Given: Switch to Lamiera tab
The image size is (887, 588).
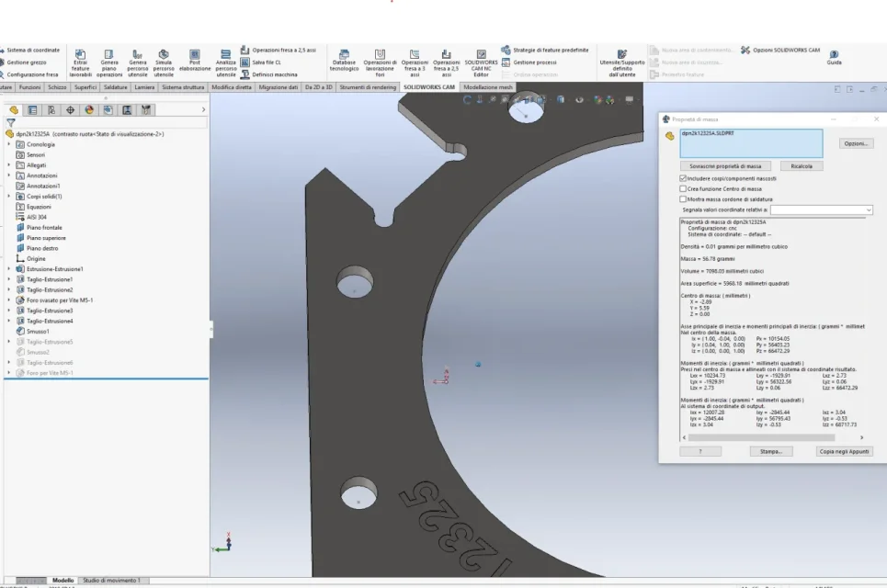Looking at the screenshot, I should click(144, 87).
